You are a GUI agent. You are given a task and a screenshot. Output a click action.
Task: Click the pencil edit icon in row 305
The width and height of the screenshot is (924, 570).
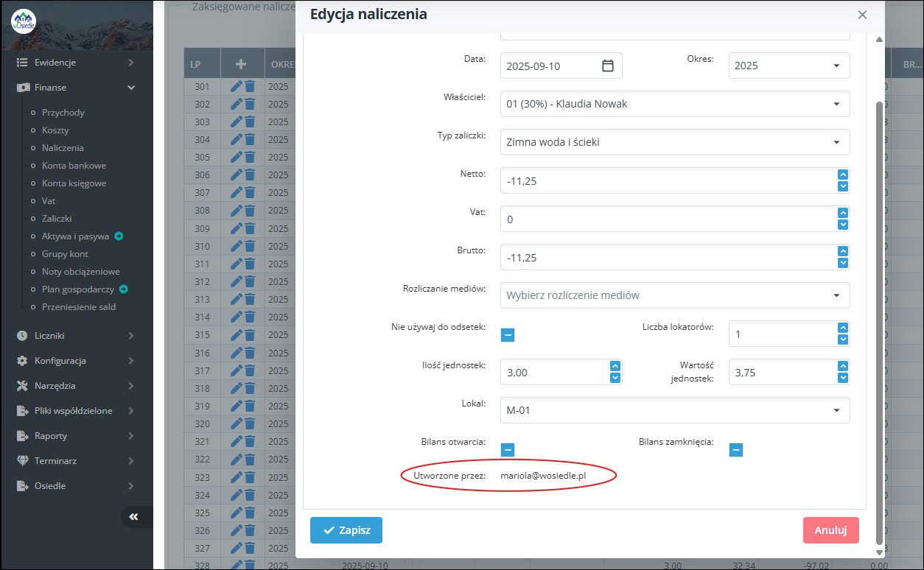[x=237, y=157]
